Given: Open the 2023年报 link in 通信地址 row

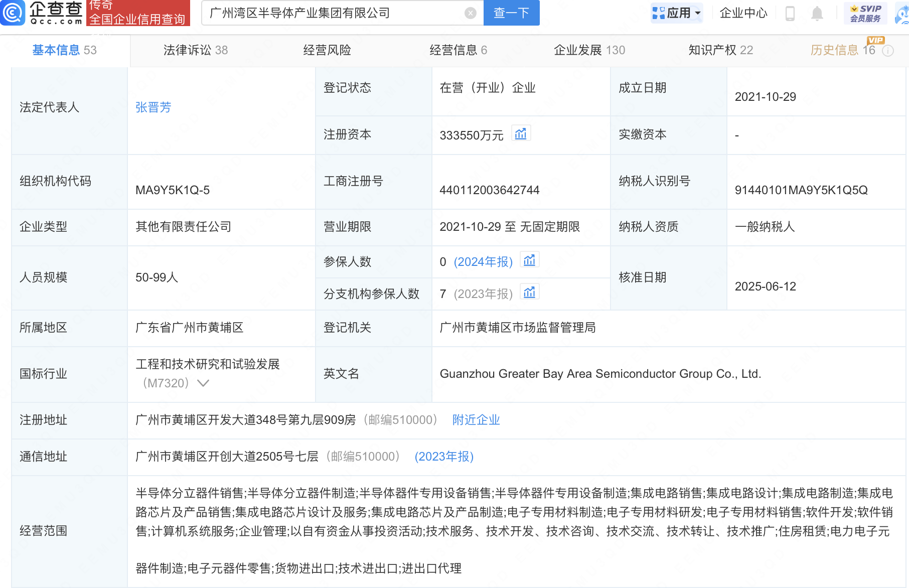Looking at the screenshot, I should click(444, 457).
